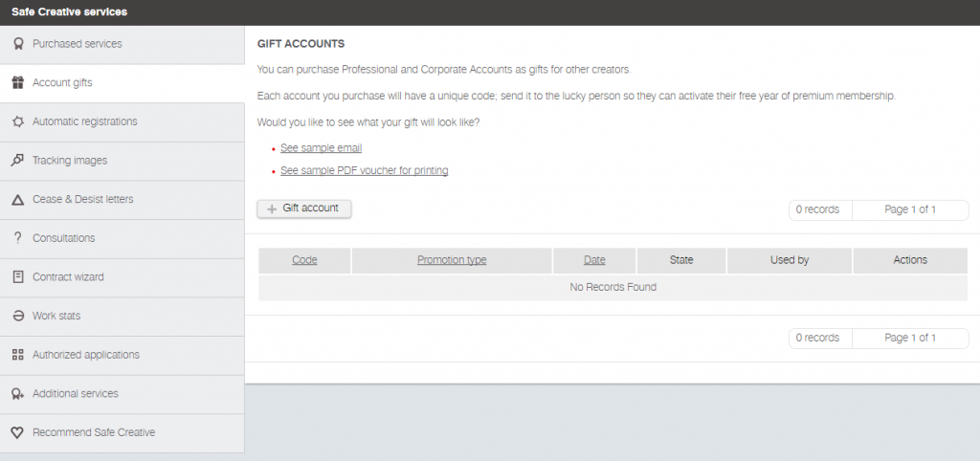Image resolution: width=980 pixels, height=461 pixels.
Task: Sort the table by Promotion type
Action: (452, 260)
